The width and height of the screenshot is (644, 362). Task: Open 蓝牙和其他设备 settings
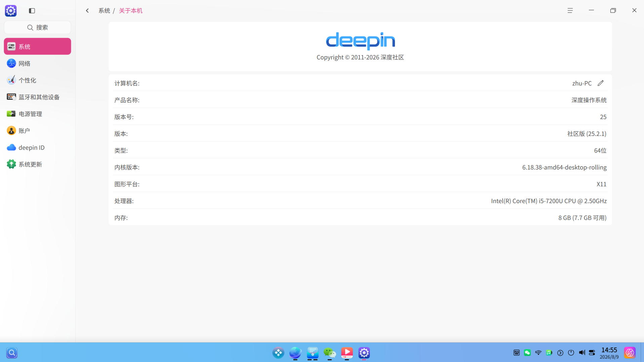click(37, 97)
